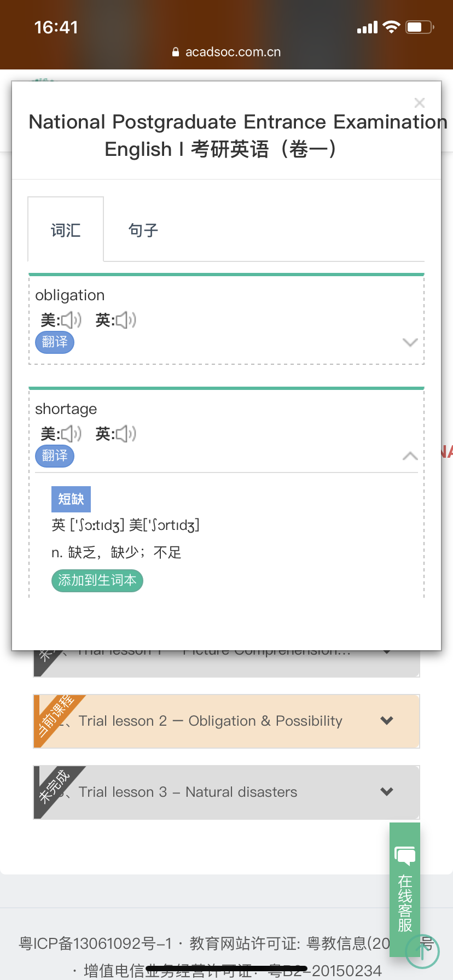Play American pronunciation of shortage
Image resolution: width=453 pixels, height=980 pixels.
coord(71,434)
